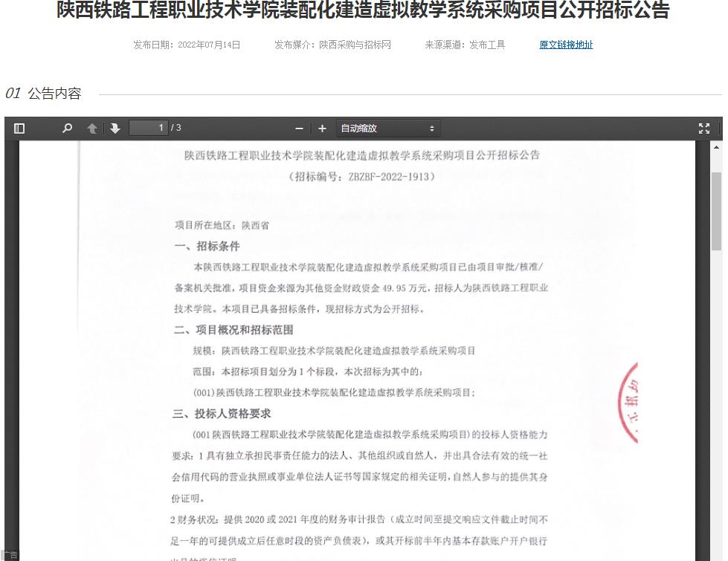This screenshot has width=728, height=561.
Task: Click the scrollbar up arrow
Action: coord(716,147)
